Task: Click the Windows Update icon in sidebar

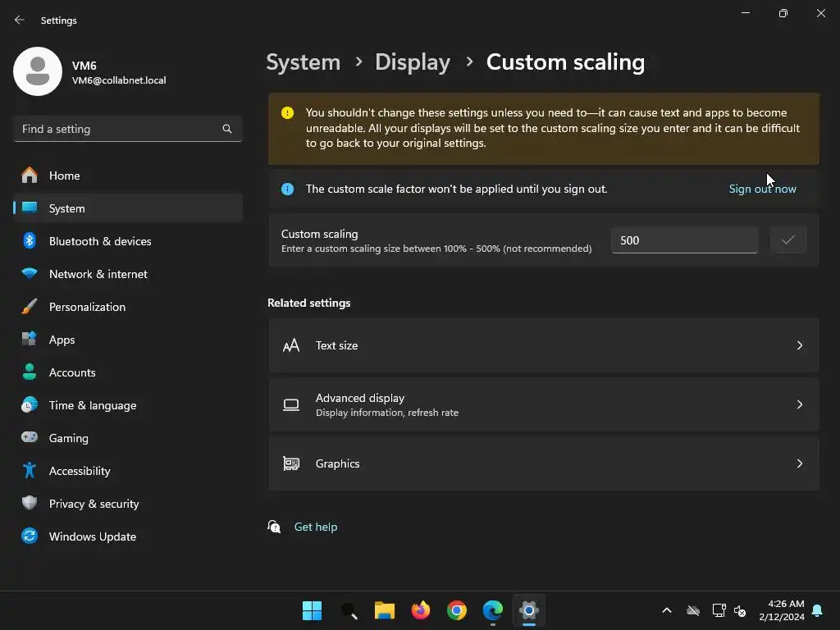Action: (30, 536)
